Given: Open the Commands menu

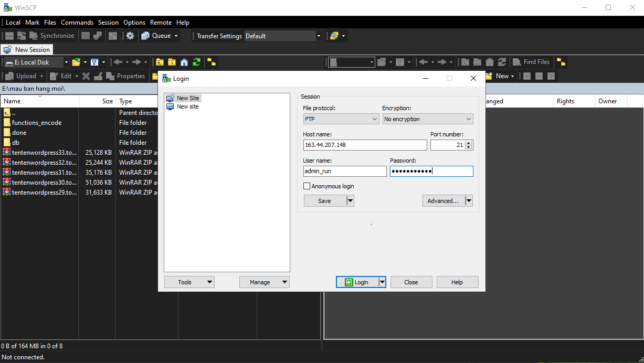Looking at the screenshot, I should [x=77, y=23].
